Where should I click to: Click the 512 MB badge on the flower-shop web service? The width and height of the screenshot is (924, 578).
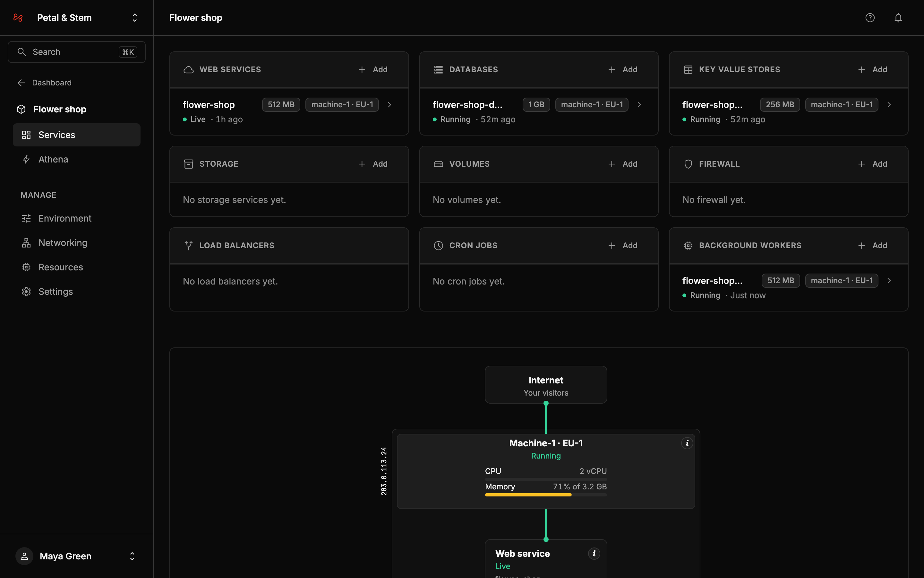coord(281,104)
